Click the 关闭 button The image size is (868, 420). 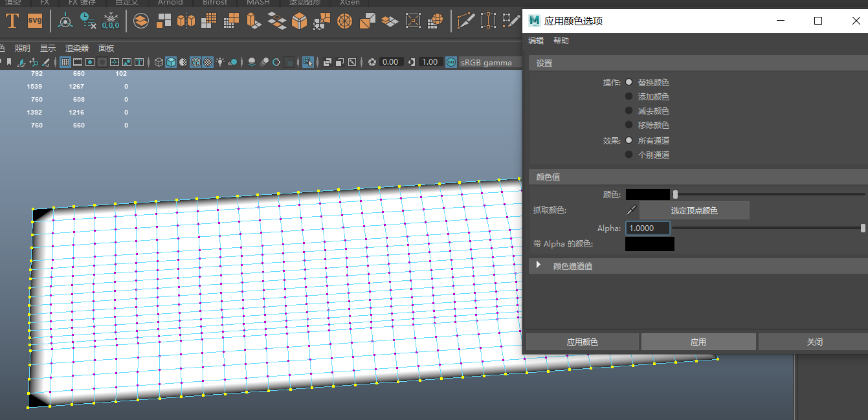coord(815,342)
